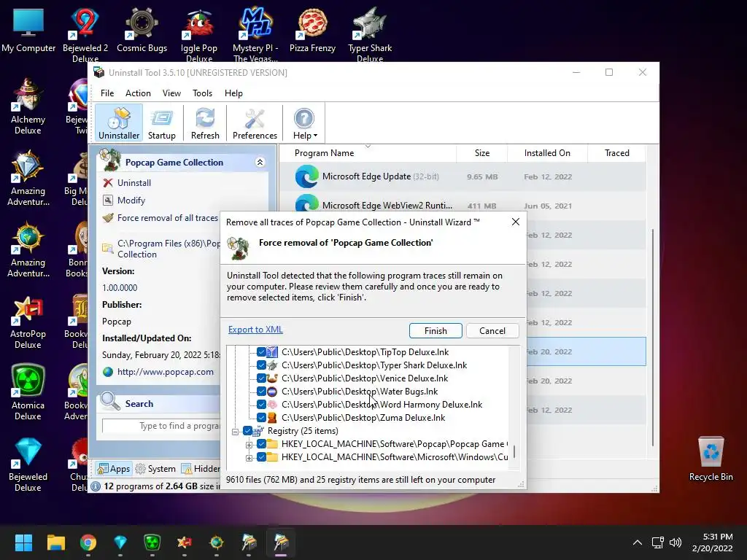Open the View menu
The width and height of the screenshot is (747, 560).
[171, 93]
